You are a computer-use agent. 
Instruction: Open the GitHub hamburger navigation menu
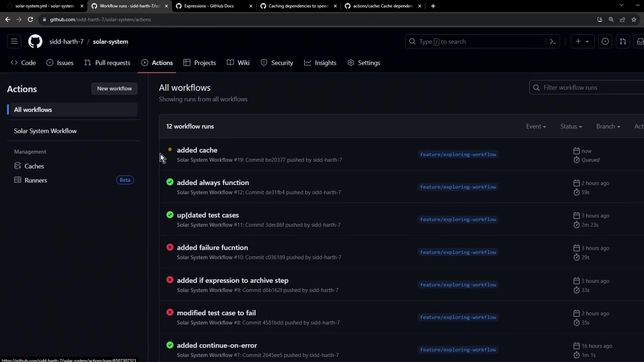14,42
